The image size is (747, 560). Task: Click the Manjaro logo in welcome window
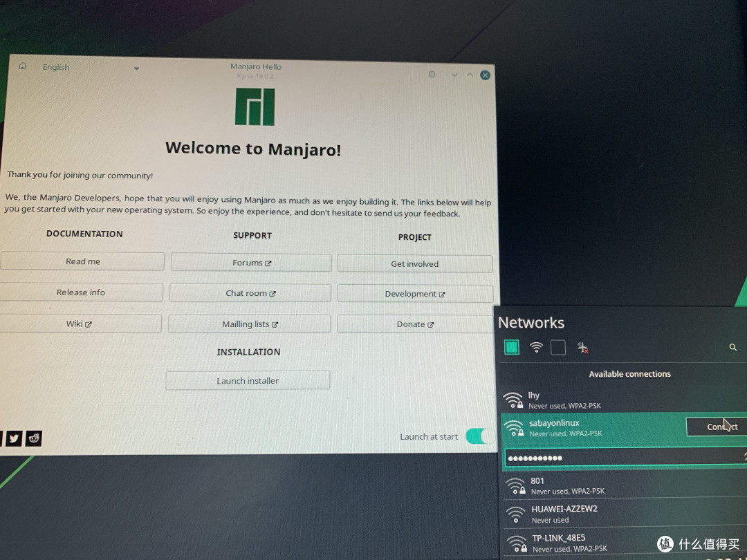[255, 106]
